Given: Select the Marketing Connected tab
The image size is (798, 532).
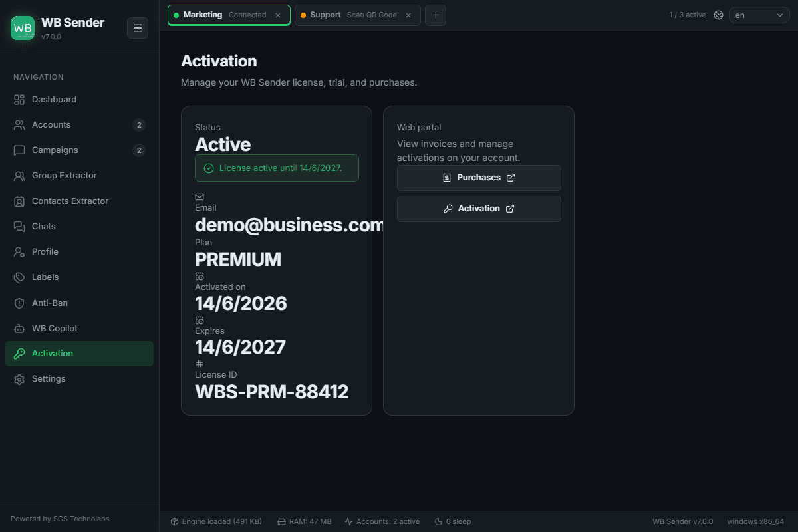Looking at the screenshot, I should (x=229, y=15).
